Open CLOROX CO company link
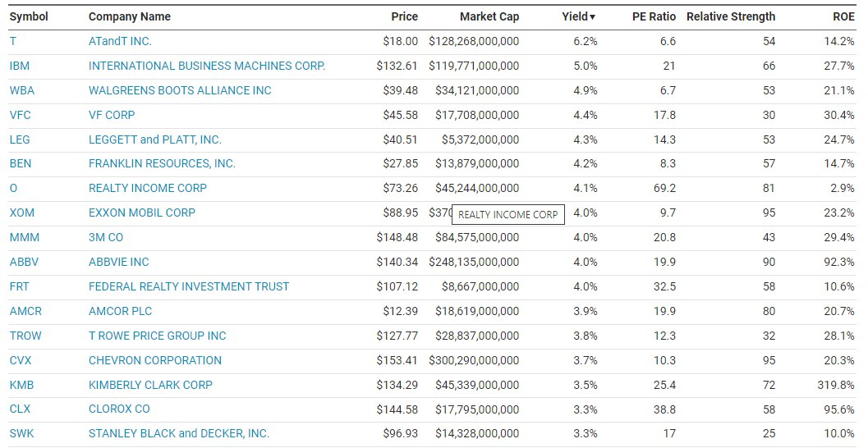This screenshot has width=868, height=448. click(120, 409)
